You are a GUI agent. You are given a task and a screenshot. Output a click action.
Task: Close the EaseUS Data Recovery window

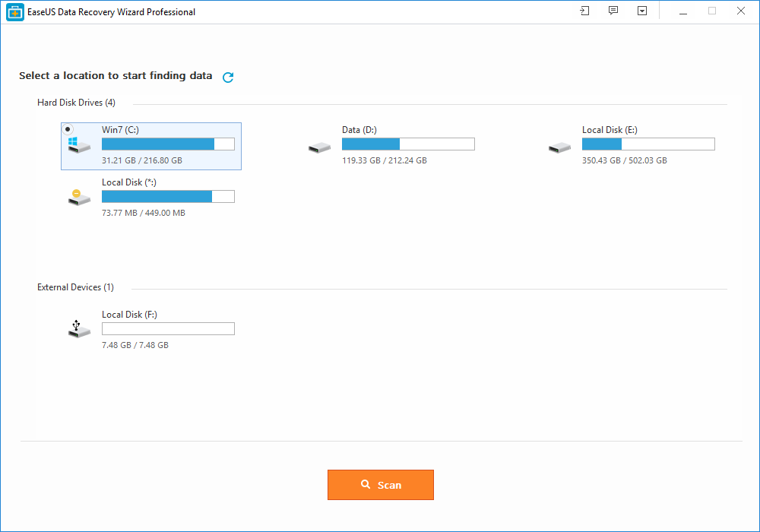coord(740,11)
